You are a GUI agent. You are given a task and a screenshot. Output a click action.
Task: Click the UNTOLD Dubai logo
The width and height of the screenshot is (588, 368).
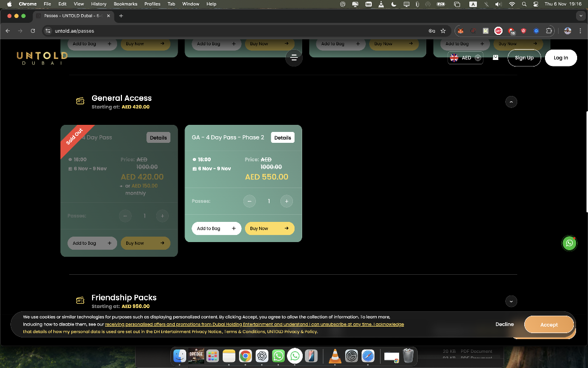click(42, 58)
